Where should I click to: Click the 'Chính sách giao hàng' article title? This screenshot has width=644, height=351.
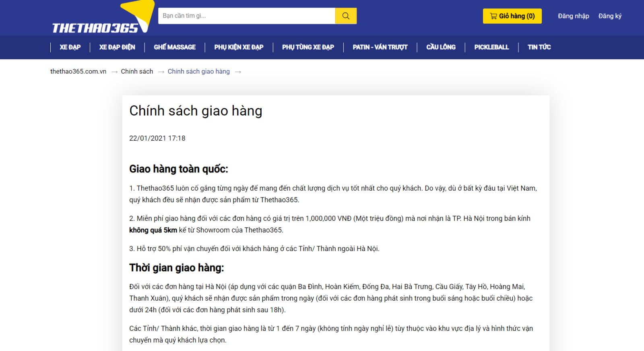pos(196,111)
